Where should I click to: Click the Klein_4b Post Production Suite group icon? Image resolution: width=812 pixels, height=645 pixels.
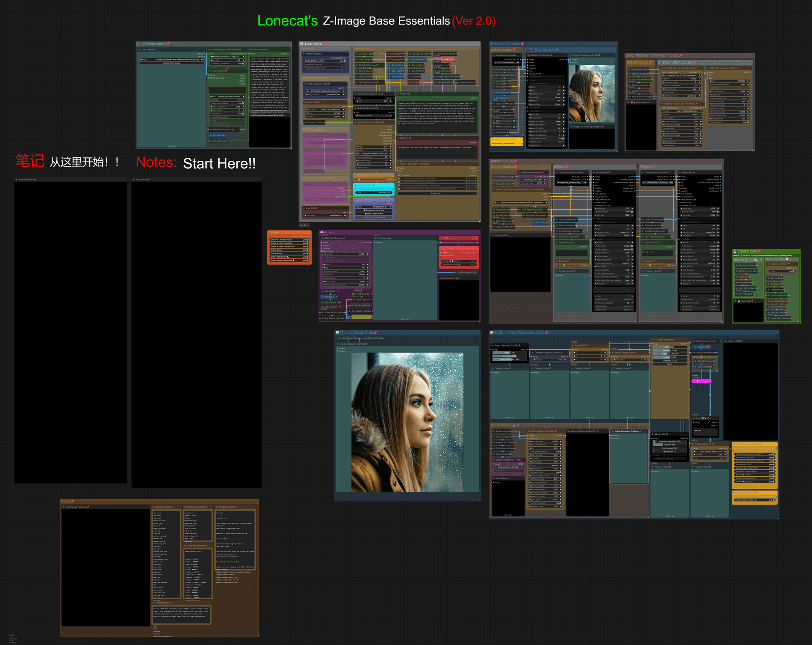tap(492, 333)
